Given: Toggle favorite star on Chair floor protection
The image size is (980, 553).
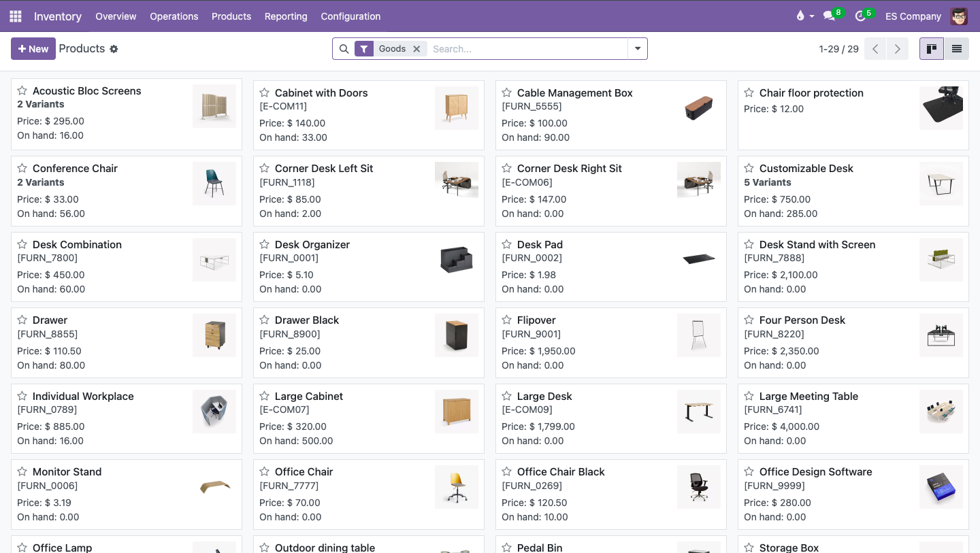Looking at the screenshot, I should pyautogui.click(x=749, y=93).
